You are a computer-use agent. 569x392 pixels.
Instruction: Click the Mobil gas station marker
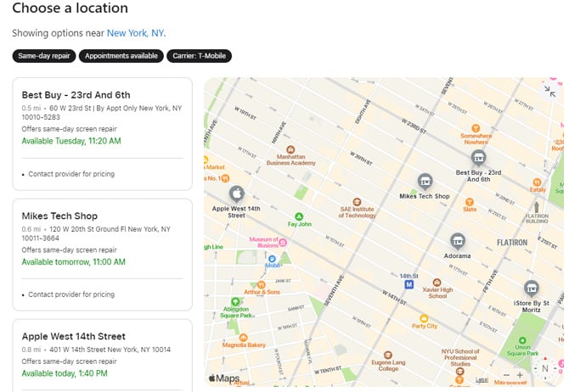click(272, 259)
